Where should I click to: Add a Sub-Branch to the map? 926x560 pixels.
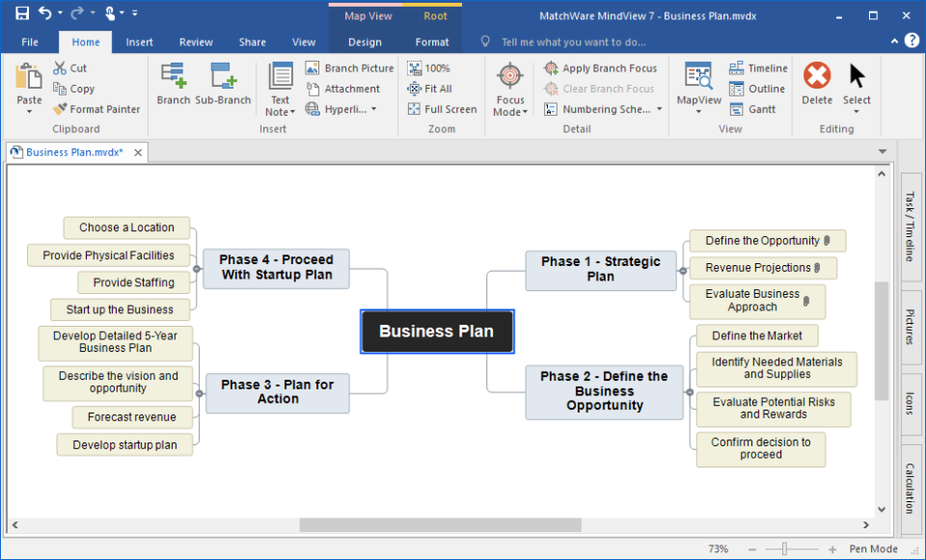click(224, 87)
